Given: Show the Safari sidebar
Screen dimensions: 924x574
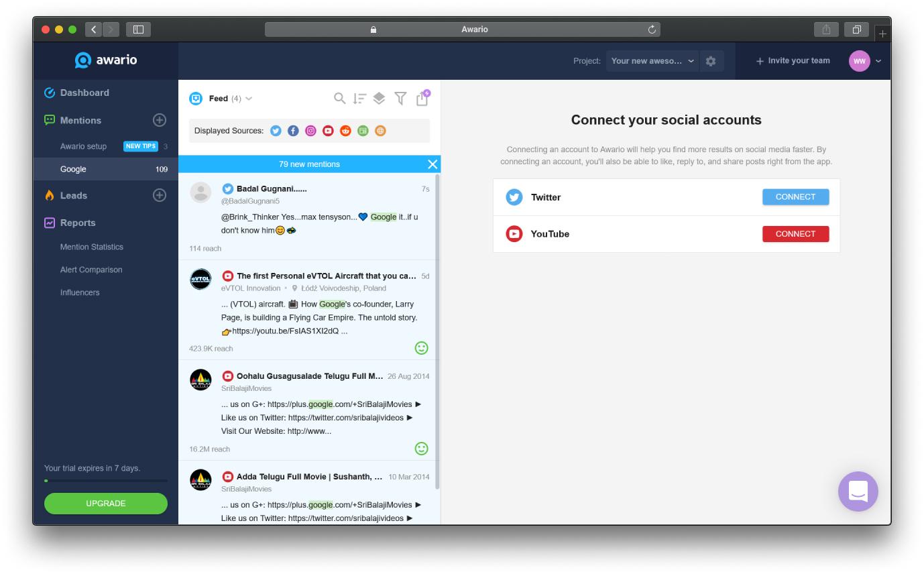Looking at the screenshot, I should click(138, 30).
